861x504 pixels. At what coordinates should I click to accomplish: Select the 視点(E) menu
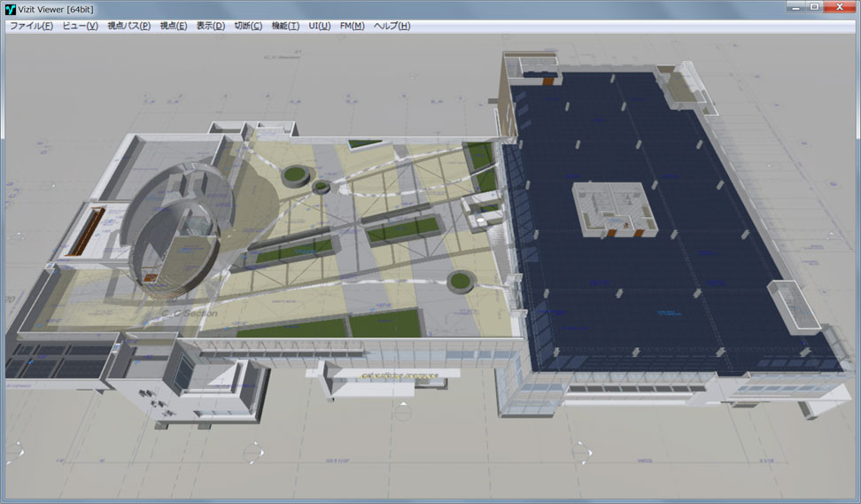pos(173,26)
